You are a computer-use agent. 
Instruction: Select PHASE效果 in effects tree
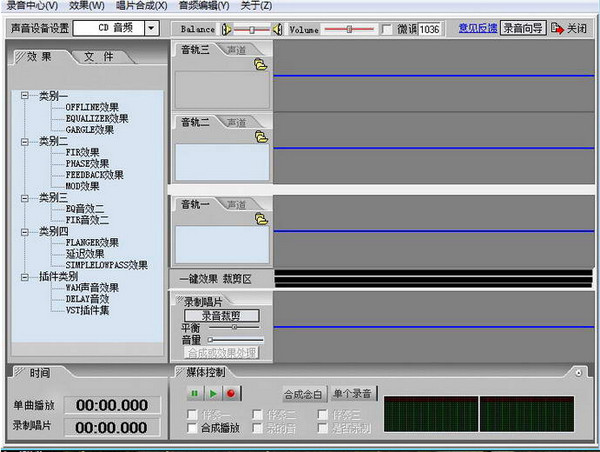(87, 164)
